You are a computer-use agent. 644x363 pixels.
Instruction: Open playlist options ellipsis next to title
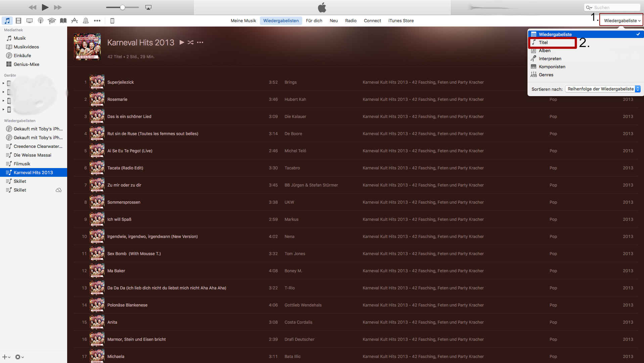coord(200,42)
